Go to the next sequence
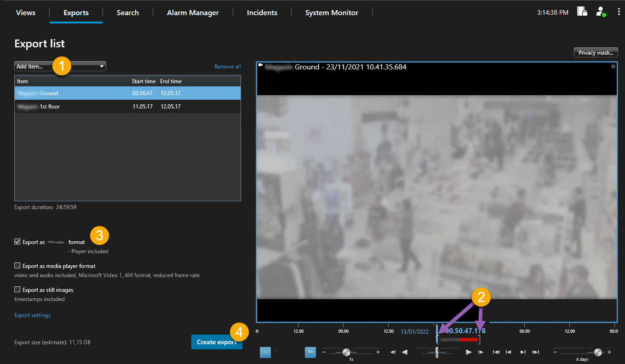The height and width of the screenshot is (364, 625). (523, 352)
